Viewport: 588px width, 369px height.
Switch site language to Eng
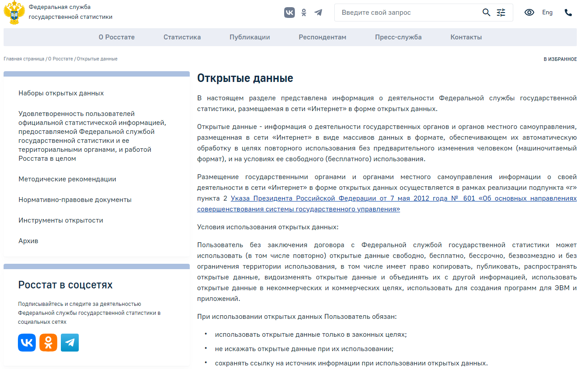tap(547, 13)
